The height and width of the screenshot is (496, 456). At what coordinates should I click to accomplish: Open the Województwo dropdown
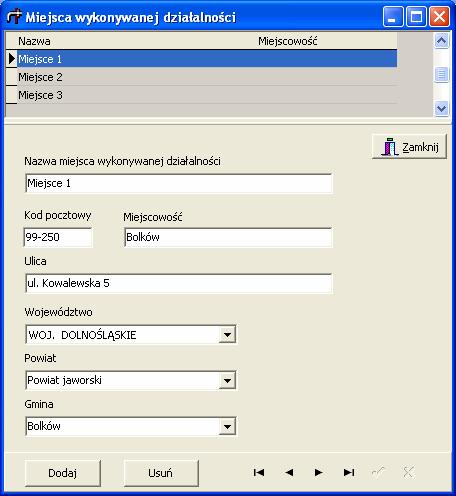click(x=227, y=334)
